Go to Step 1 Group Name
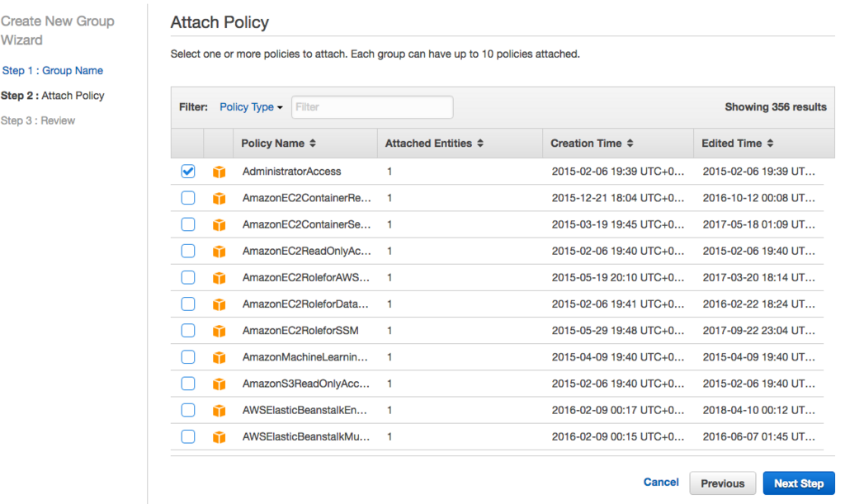Viewport: 845px width, 504px height. click(x=53, y=71)
